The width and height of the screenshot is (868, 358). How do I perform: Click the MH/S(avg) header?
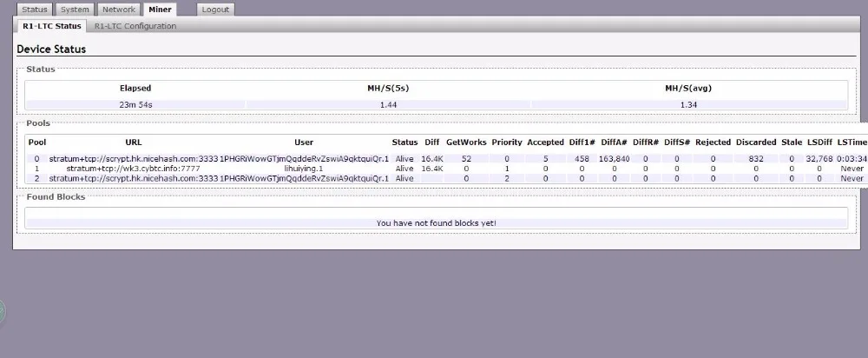[688, 88]
